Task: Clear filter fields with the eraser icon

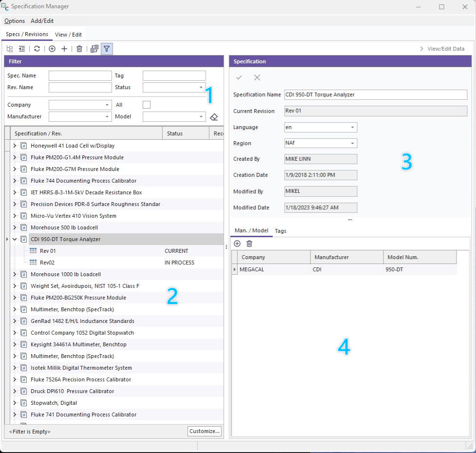Action: tap(213, 117)
